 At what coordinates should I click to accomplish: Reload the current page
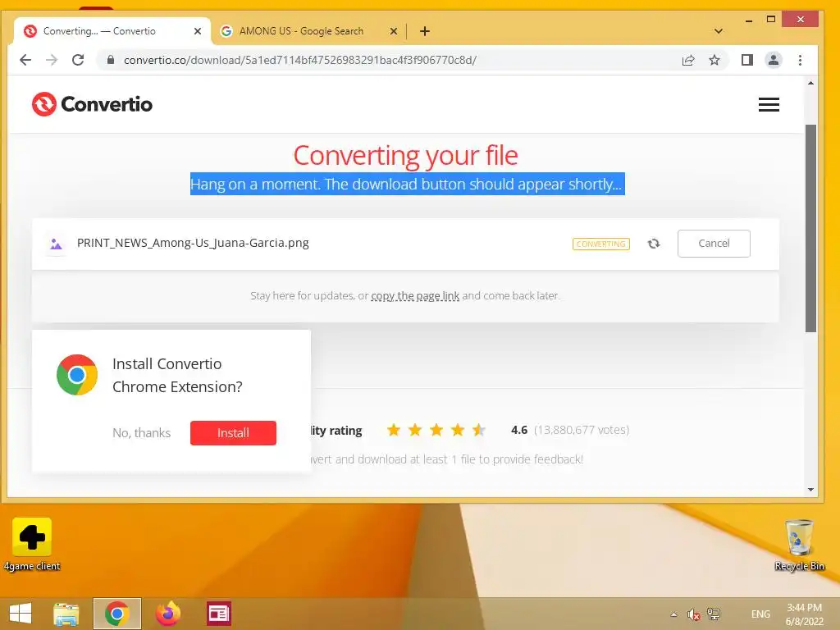[x=78, y=60]
